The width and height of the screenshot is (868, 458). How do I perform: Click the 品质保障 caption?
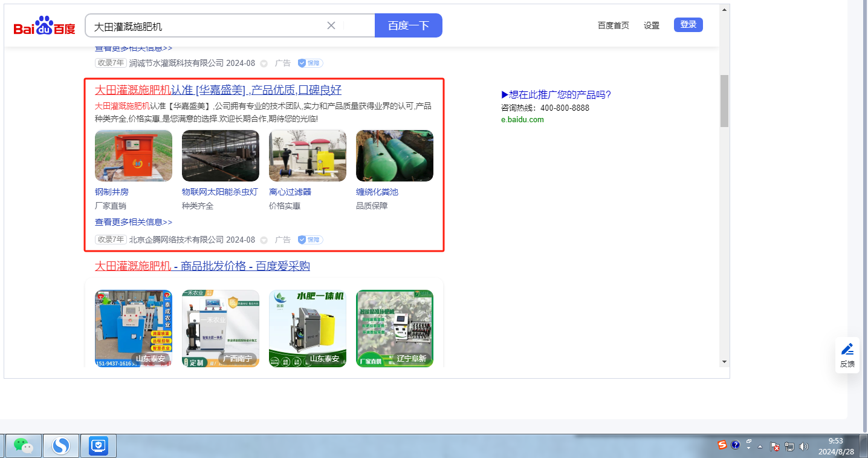click(372, 206)
